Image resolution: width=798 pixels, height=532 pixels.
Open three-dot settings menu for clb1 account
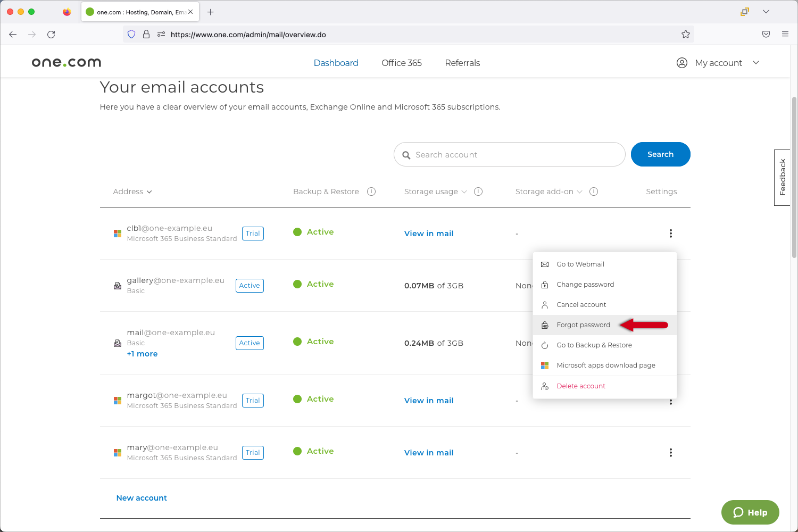670,234
